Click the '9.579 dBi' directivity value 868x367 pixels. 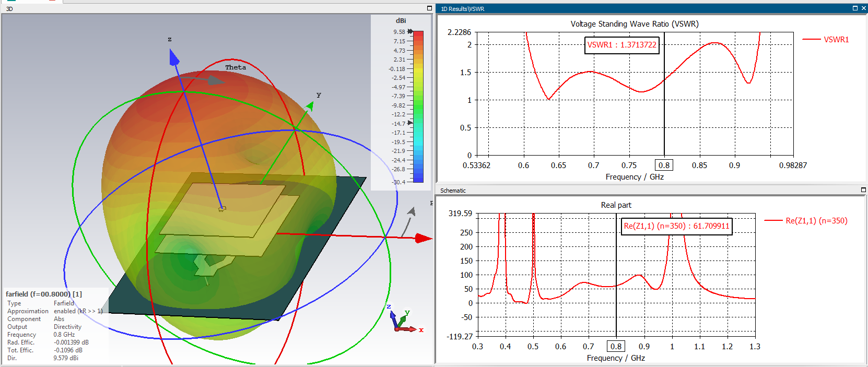(x=66, y=358)
